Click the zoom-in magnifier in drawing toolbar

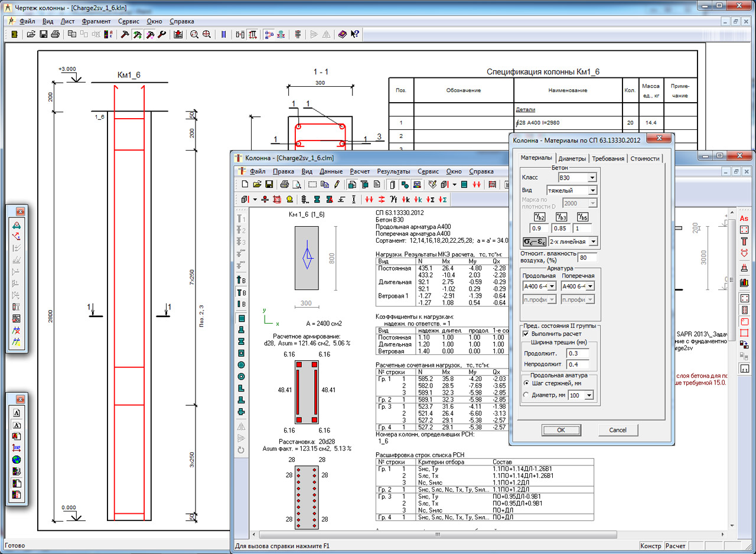(207, 34)
